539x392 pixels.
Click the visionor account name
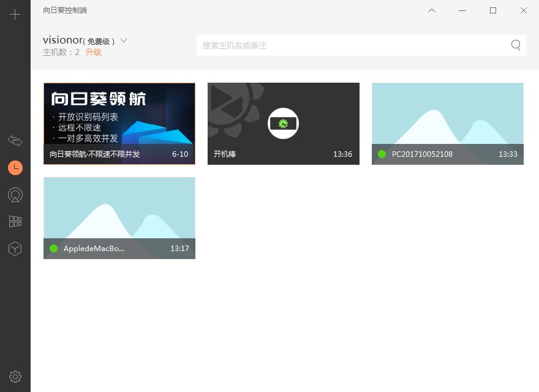62,40
